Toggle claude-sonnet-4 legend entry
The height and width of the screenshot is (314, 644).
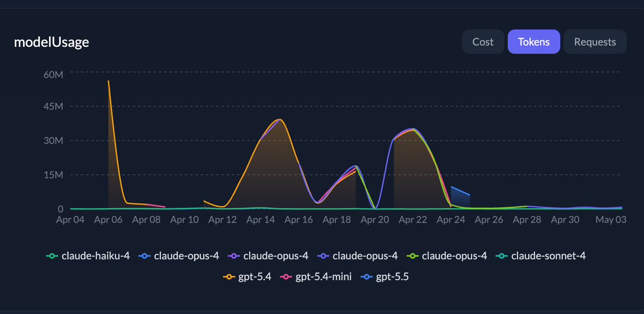coord(540,256)
